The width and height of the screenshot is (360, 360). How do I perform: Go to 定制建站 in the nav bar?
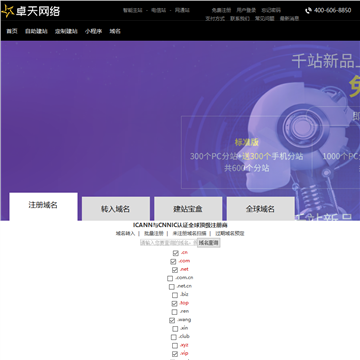point(66,31)
